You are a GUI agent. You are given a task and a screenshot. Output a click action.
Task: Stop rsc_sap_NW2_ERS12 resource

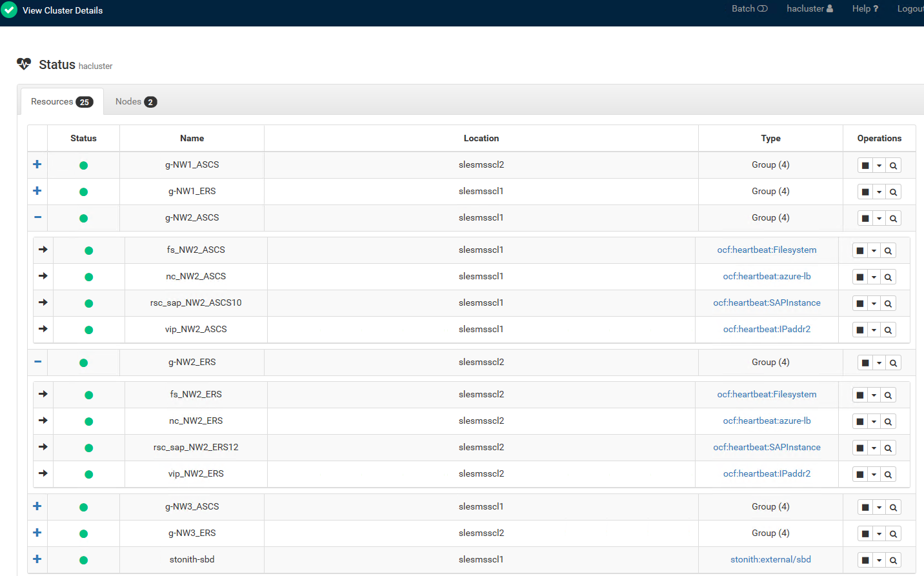click(860, 448)
